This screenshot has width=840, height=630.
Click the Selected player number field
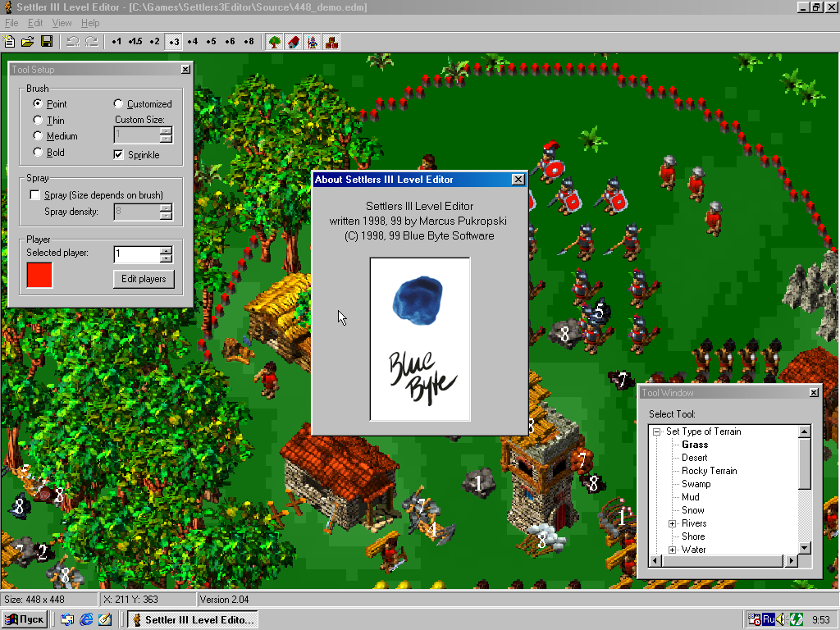137,254
